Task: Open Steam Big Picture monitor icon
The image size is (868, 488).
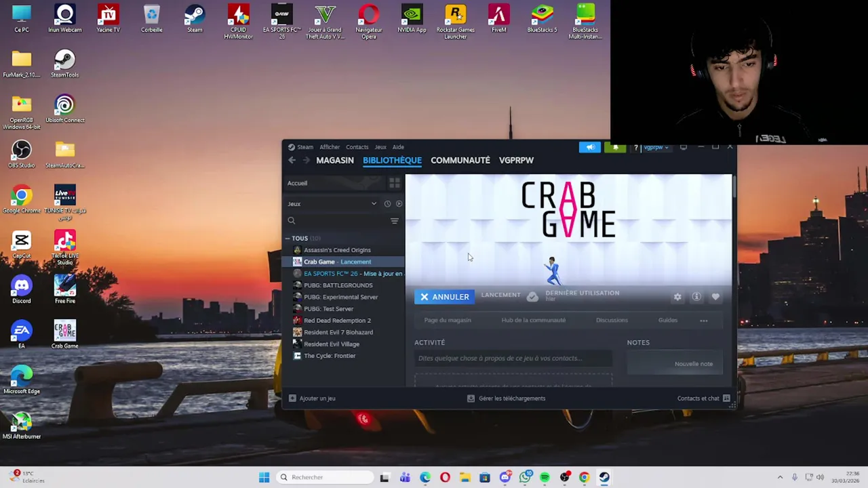Action: point(684,147)
